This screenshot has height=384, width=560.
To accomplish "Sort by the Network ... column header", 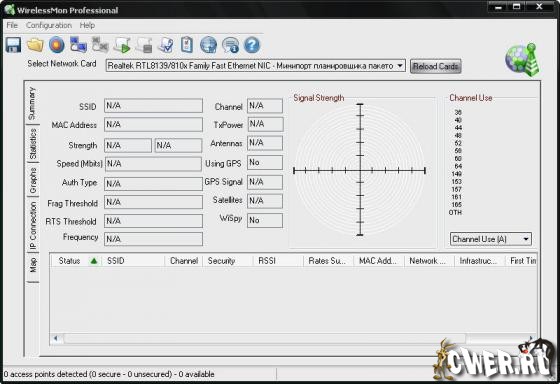I will [x=429, y=261].
